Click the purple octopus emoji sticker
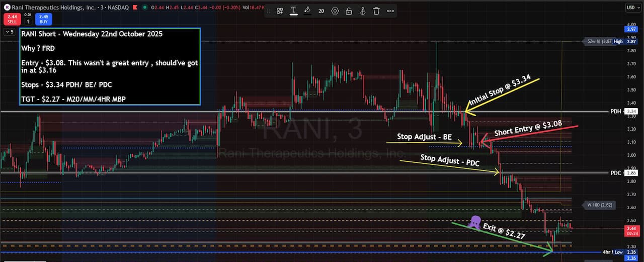The width and height of the screenshot is (644, 262). click(474, 222)
